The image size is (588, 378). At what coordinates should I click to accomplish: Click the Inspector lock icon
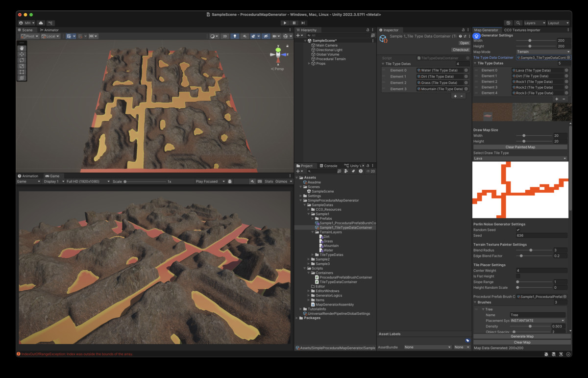(464, 30)
